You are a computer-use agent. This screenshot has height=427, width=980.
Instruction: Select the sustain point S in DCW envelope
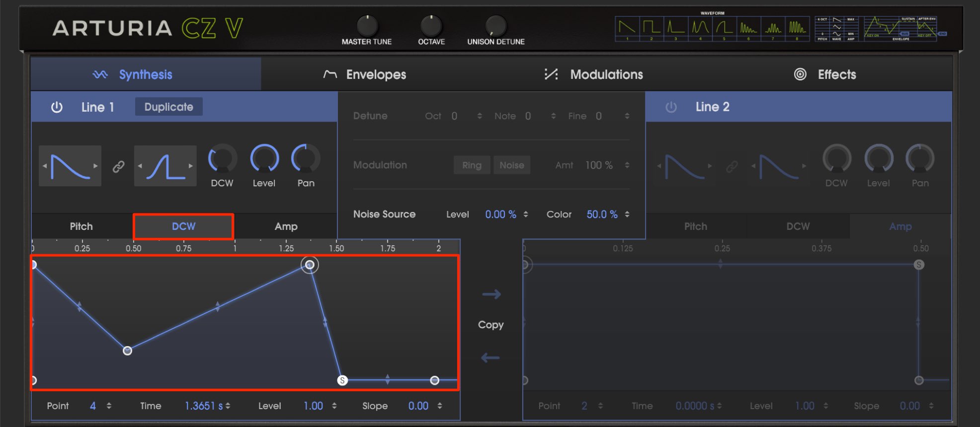pos(342,380)
